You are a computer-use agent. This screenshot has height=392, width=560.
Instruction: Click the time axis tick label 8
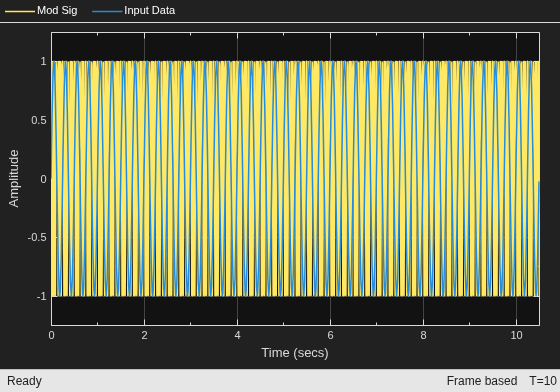[423, 335]
